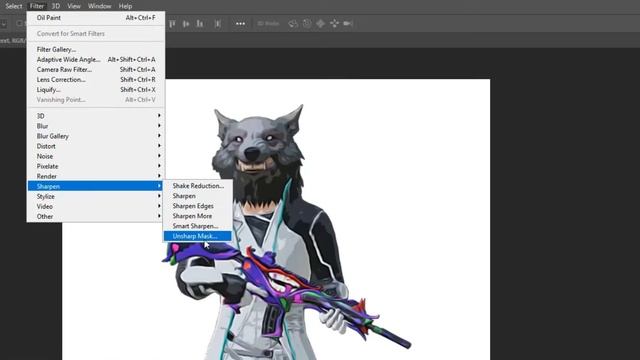
Task: Expand the Noise submenu
Action: click(96, 156)
